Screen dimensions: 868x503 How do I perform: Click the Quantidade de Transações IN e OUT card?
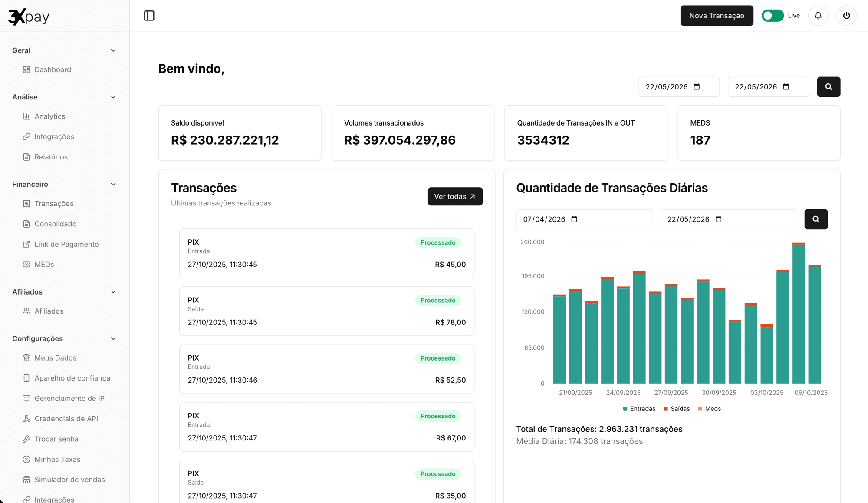pyautogui.click(x=585, y=133)
